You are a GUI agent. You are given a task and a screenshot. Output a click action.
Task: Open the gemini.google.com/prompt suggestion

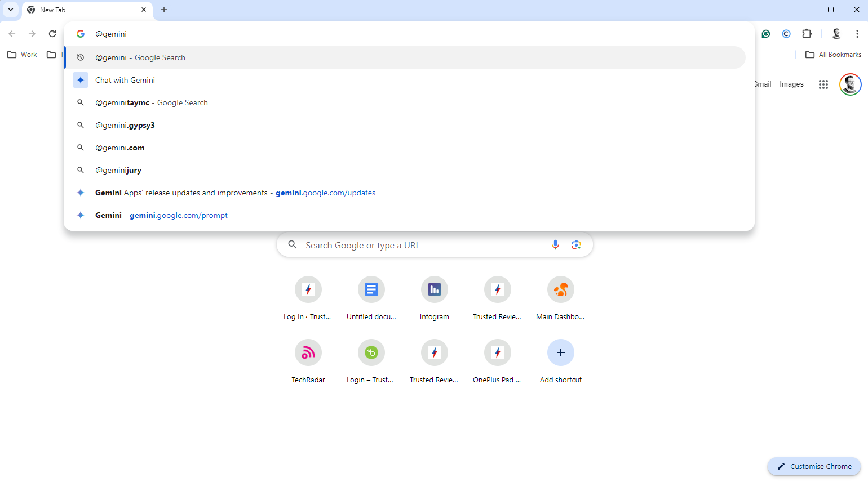click(405, 215)
